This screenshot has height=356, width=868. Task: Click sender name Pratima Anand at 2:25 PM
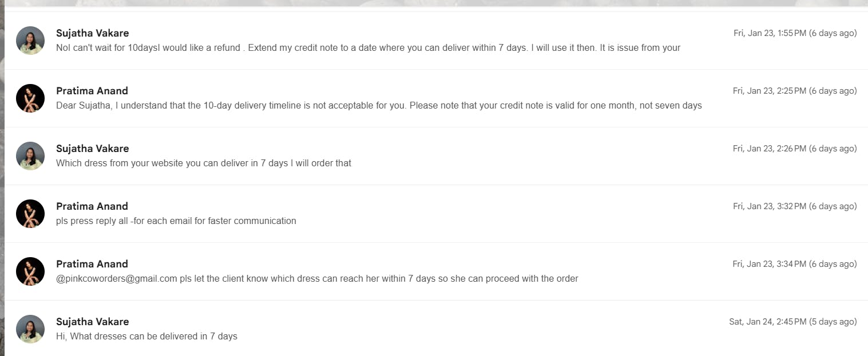click(x=92, y=91)
